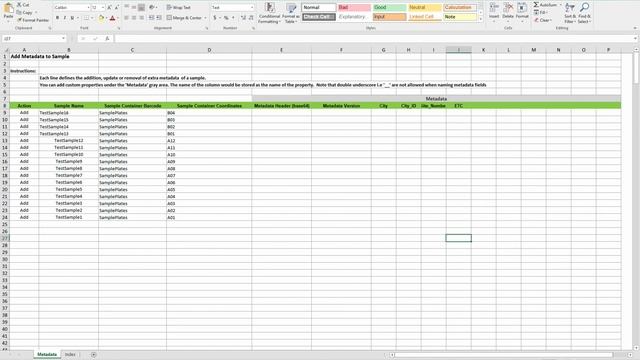Screen dimensions: 640x360
Task: Expand the Name Box dropdown arrow
Action: point(63,38)
